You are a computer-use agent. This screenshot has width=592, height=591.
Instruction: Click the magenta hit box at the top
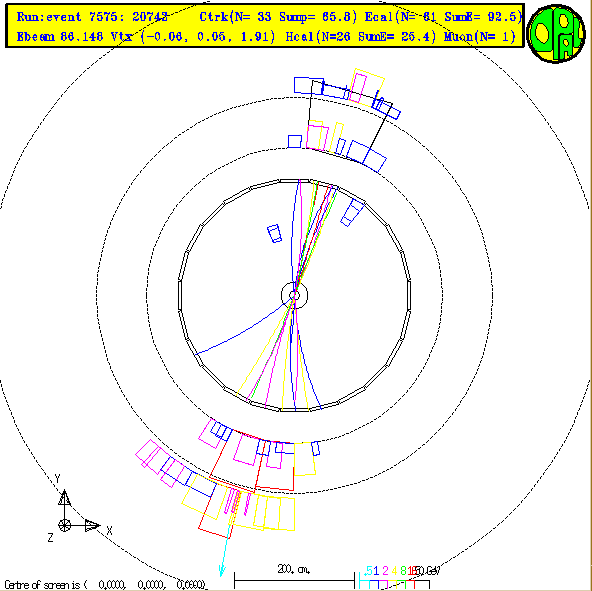[358, 88]
